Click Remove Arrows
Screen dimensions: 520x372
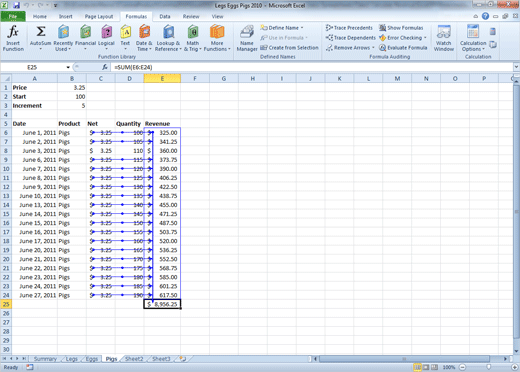click(348, 48)
